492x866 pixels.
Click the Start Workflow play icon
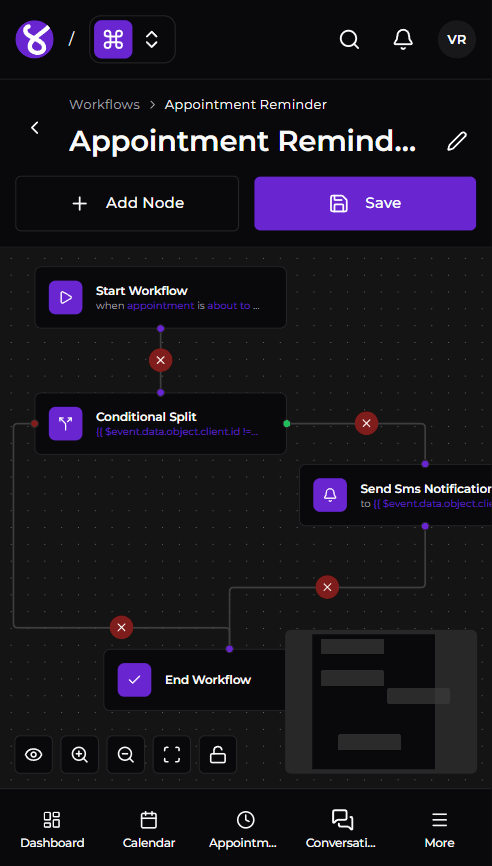click(x=66, y=298)
